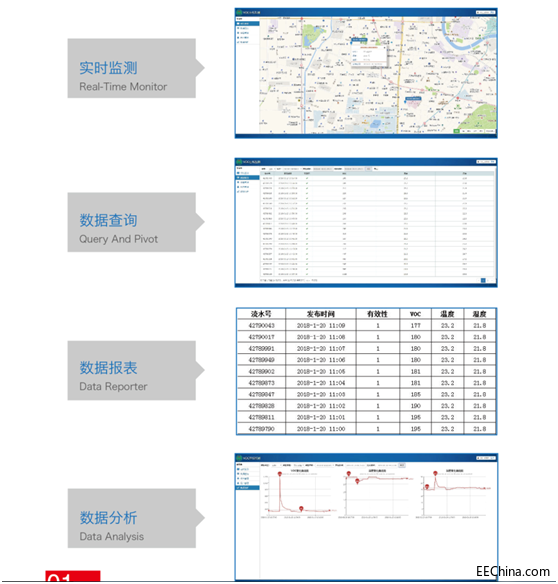Screen dimensions: 558x584
Task: Select serial number cell 42790043
Action: coord(261,326)
